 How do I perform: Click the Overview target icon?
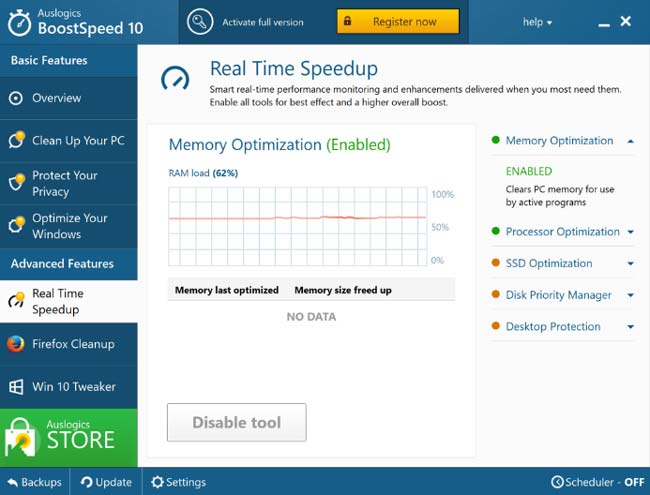(16, 98)
